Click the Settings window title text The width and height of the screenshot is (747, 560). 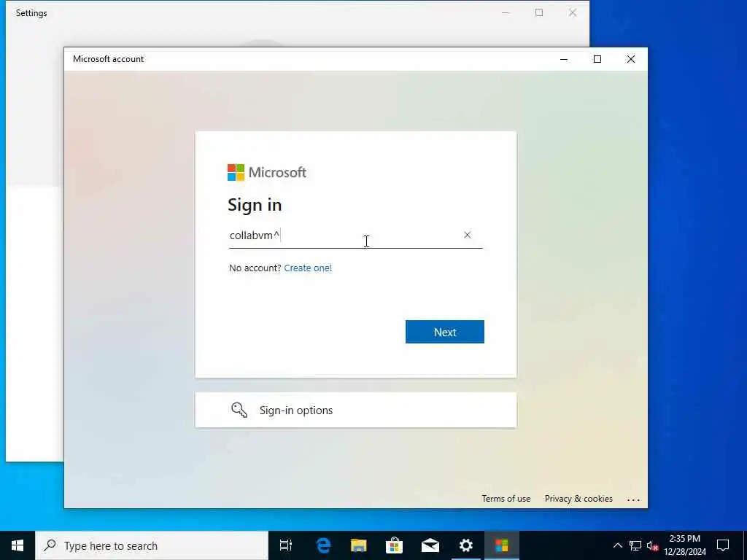point(31,13)
